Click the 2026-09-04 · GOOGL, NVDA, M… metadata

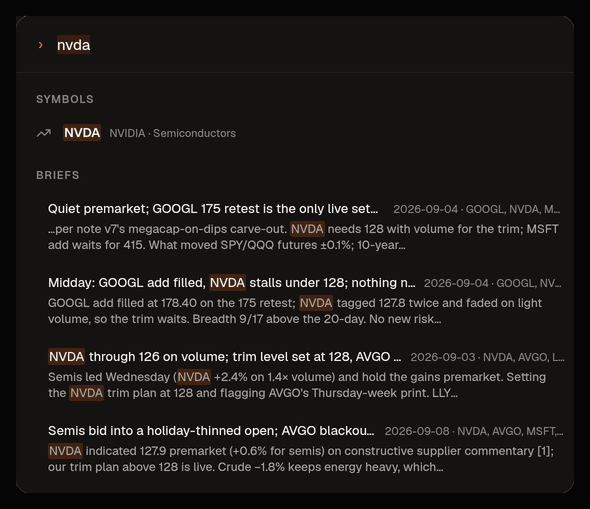(x=477, y=209)
